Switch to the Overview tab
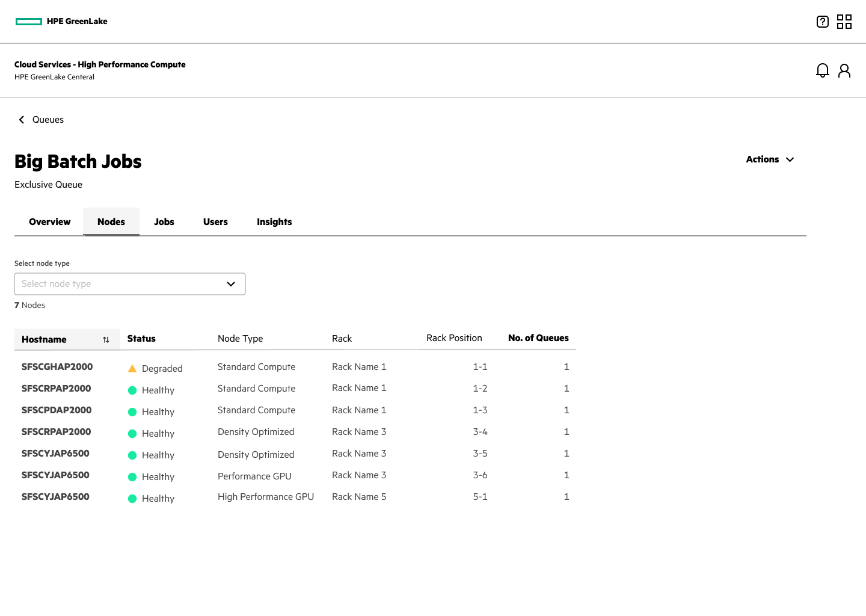Viewport: 866px width, 616px height. (x=50, y=222)
